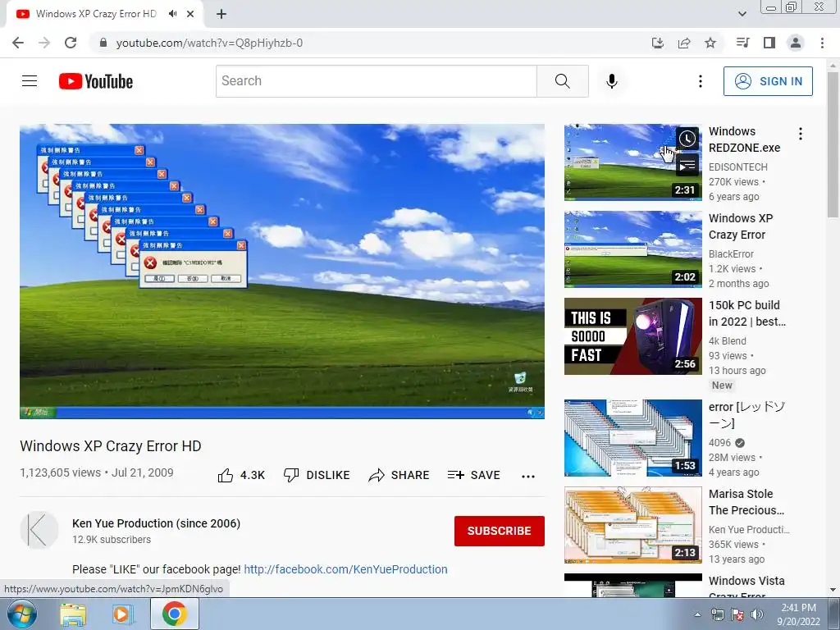Open YouTube settings three-dot menu

pyautogui.click(x=701, y=81)
